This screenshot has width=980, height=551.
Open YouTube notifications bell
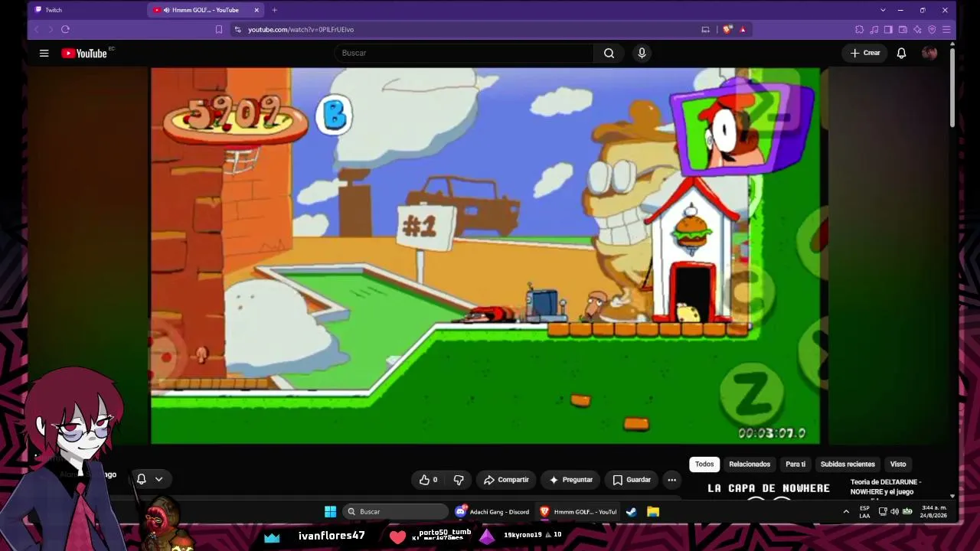(901, 53)
